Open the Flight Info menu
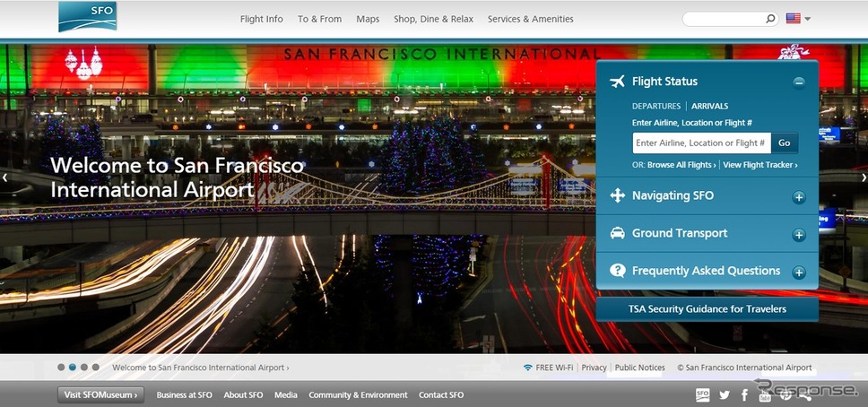The width and height of the screenshot is (868, 407). click(261, 19)
